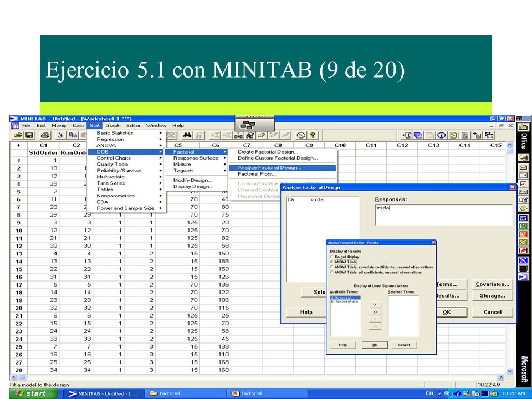
Task: Click the Open Project folder toolbar icon
Action: tap(18, 135)
